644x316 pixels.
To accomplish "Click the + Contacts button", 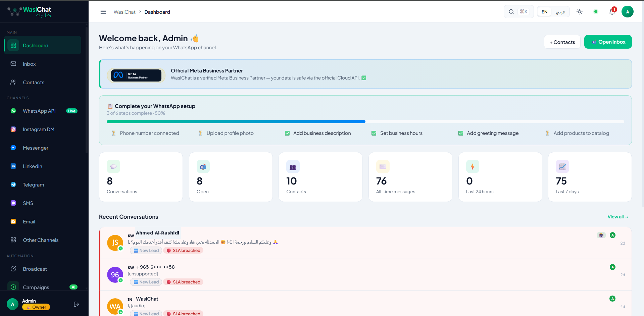I will [562, 42].
